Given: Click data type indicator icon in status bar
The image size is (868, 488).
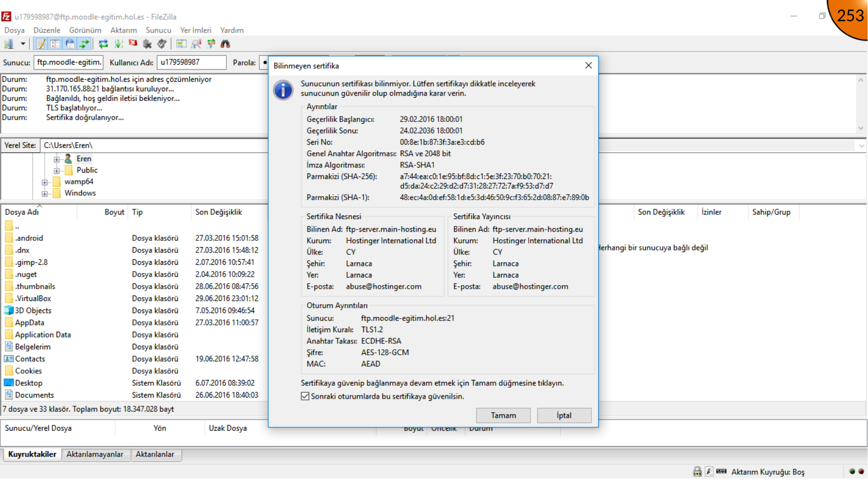Looking at the screenshot, I should coord(709,472).
